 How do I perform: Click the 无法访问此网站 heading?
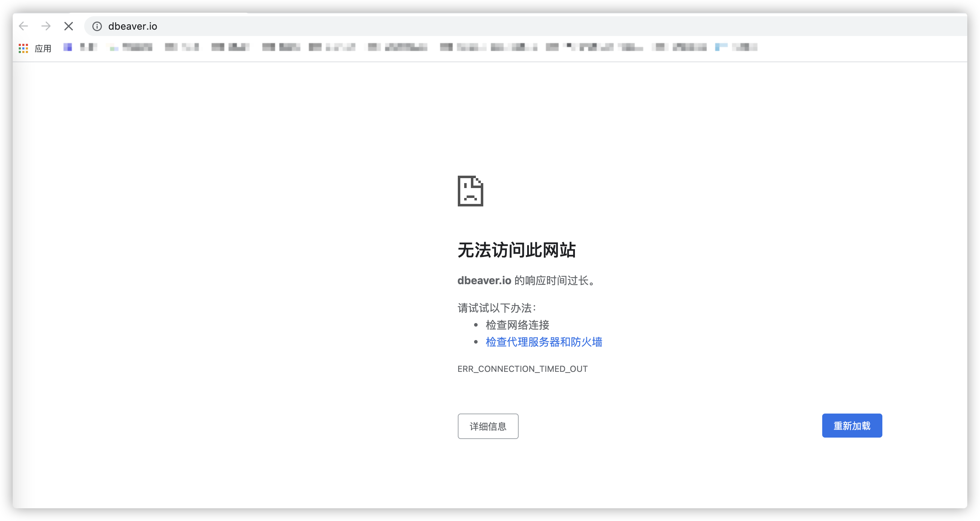coord(516,250)
